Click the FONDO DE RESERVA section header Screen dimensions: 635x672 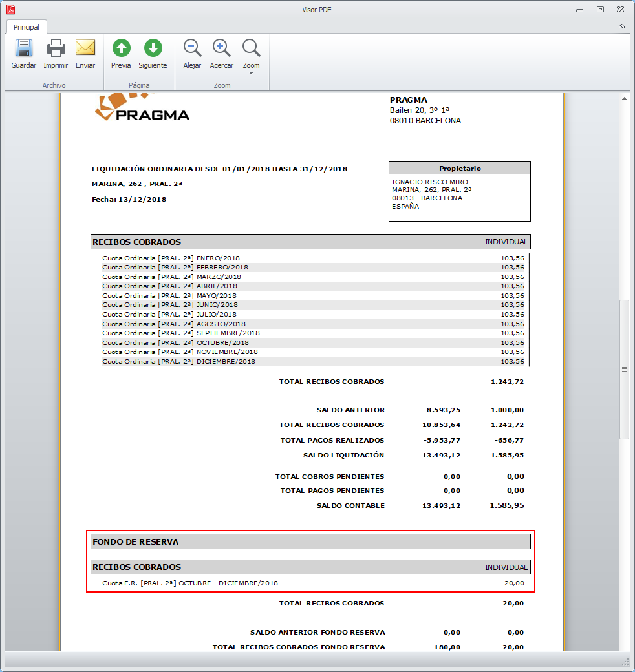(x=310, y=541)
